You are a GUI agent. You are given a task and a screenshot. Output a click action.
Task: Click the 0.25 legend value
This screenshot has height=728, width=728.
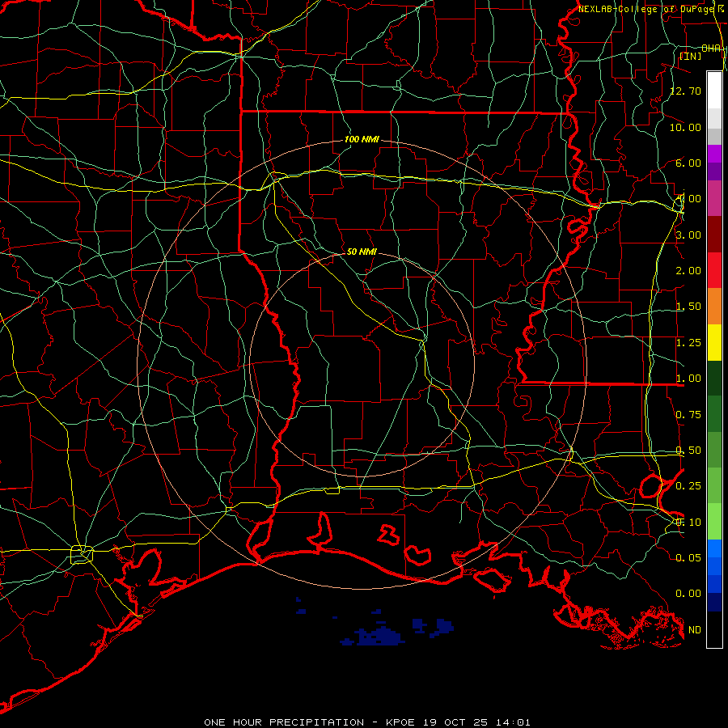pos(688,486)
